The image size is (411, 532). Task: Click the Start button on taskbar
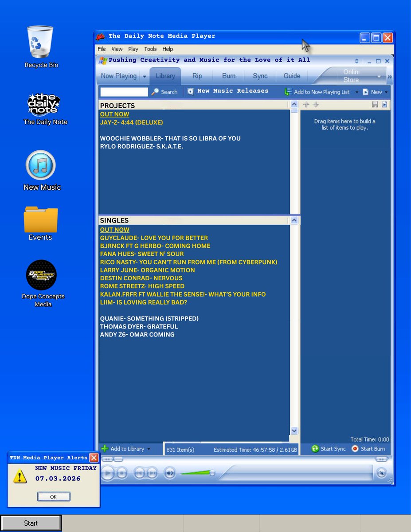click(x=31, y=523)
